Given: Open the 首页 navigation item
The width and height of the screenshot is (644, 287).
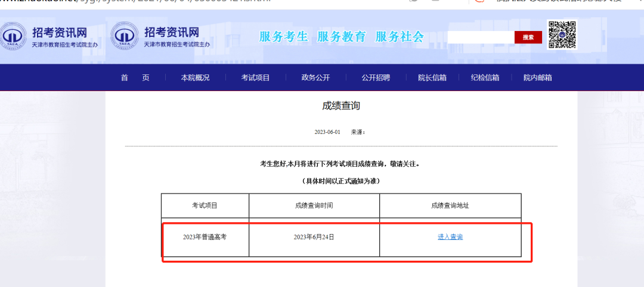Looking at the screenshot, I should click(135, 77).
